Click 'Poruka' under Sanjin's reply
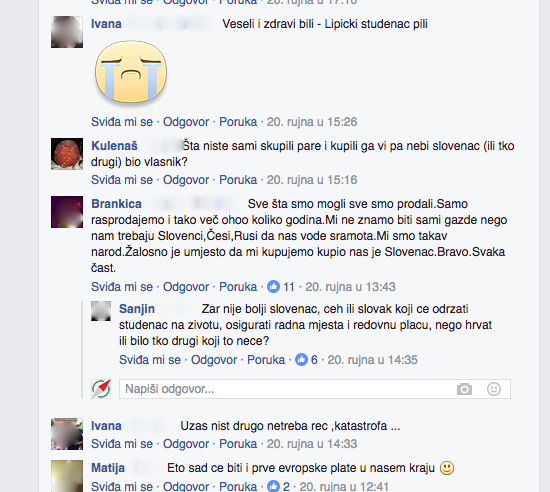The width and height of the screenshot is (550, 492). tap(266, 359)
